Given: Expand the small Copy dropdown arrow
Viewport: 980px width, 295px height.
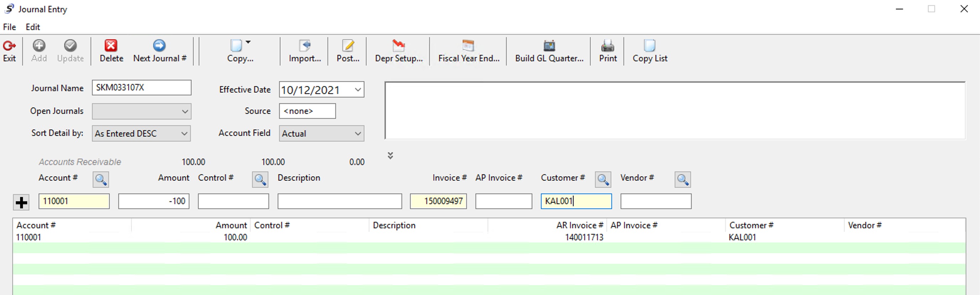Looking at the screenshot, I should tap(248, 42).
